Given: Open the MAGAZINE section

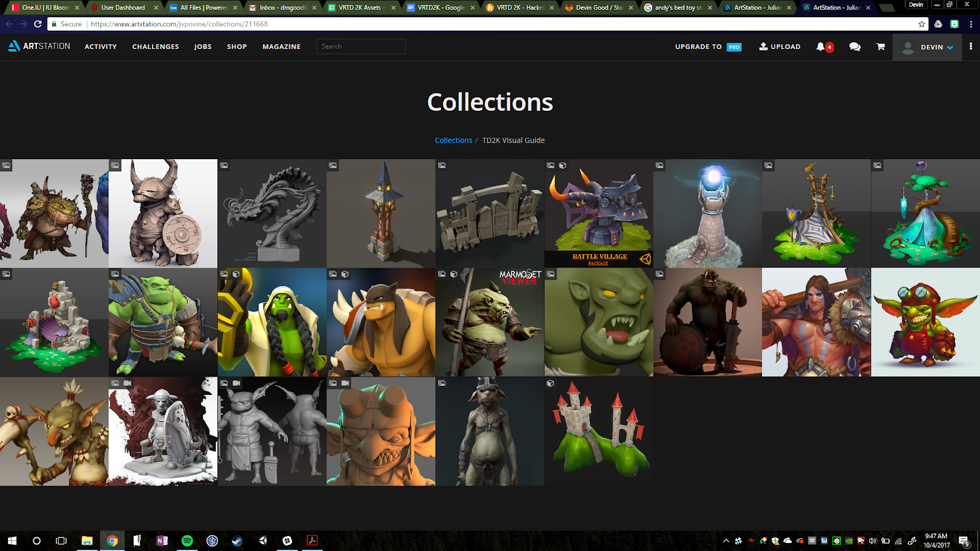Looking at the screenshot, I should point(281,47).
